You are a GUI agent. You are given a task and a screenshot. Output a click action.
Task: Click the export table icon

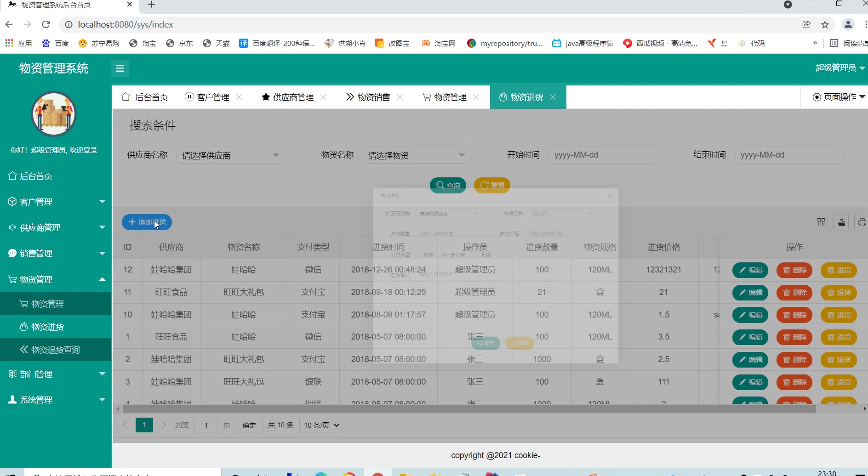coord(841,222)
